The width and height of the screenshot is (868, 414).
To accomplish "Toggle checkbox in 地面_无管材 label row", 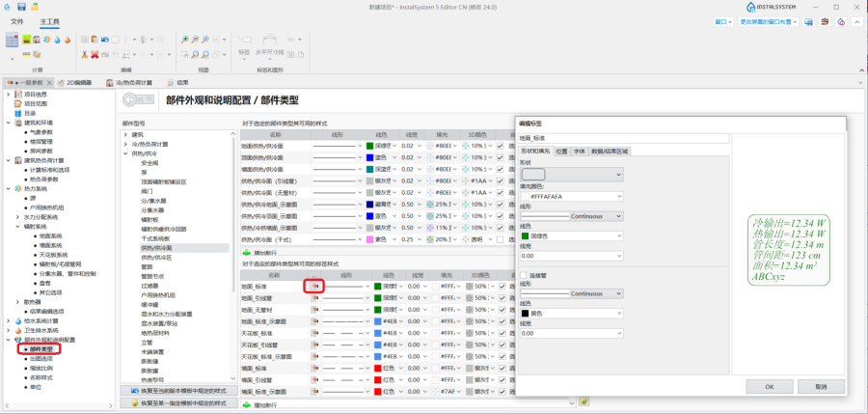I will (x=502, y=309).
